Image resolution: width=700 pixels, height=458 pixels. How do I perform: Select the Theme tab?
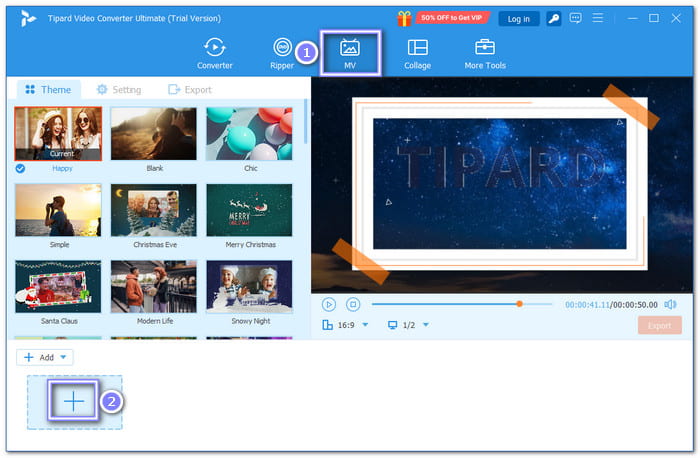click(x=48, y=90)
